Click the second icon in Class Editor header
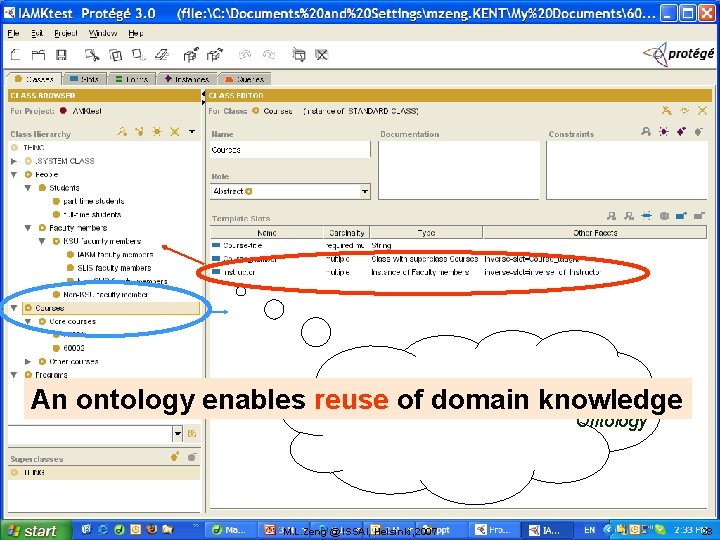The width and height of the screenshot is (720, 540). click(685, 111)
